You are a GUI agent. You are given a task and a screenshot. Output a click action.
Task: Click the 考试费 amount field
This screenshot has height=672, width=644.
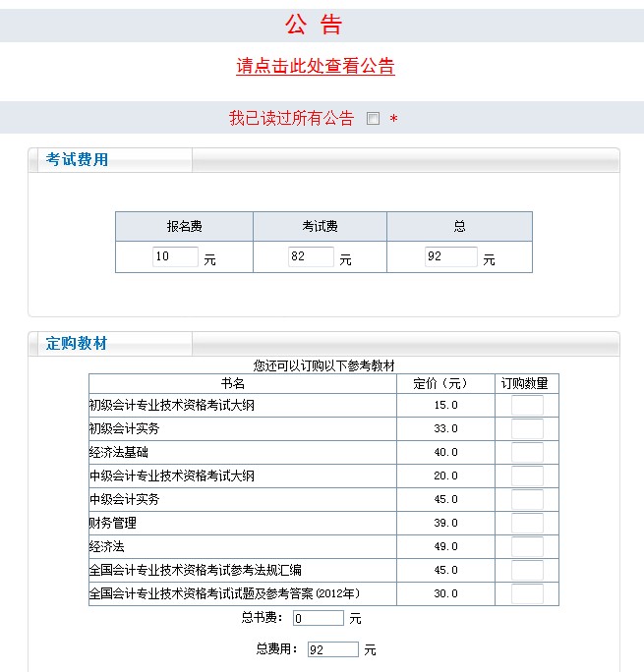tap(311, 257)
